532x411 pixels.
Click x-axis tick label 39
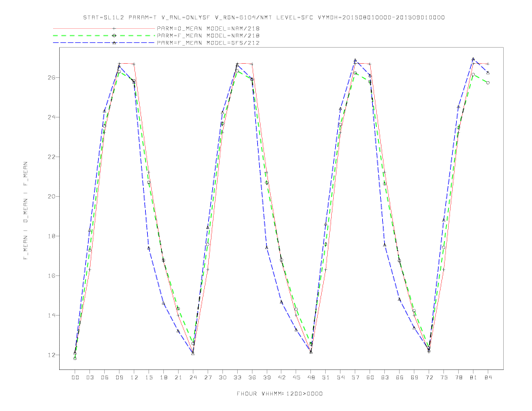(x=267, y=377)
